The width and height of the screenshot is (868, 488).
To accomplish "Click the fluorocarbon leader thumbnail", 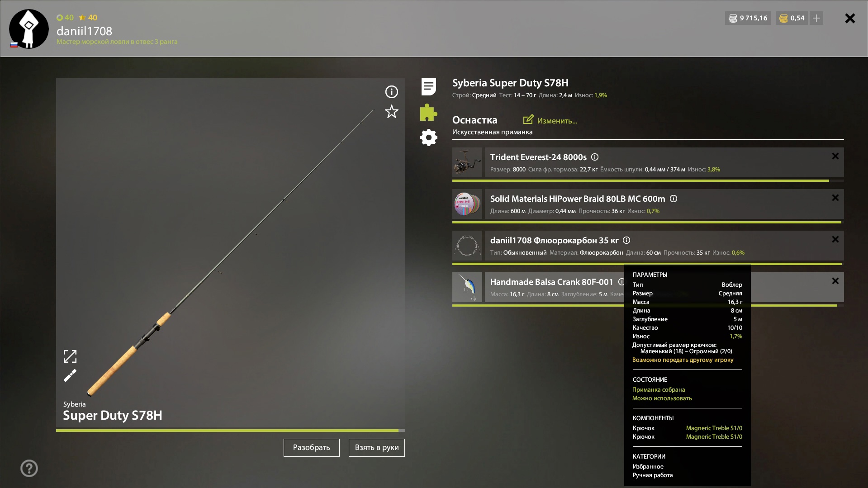I will click(467, 246).
